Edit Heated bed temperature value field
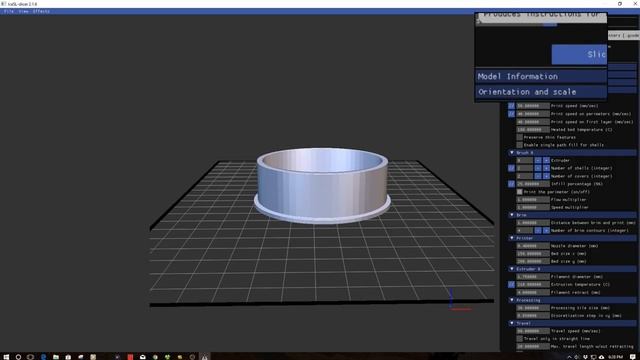640x360 pixels. (x=533, y=129)
